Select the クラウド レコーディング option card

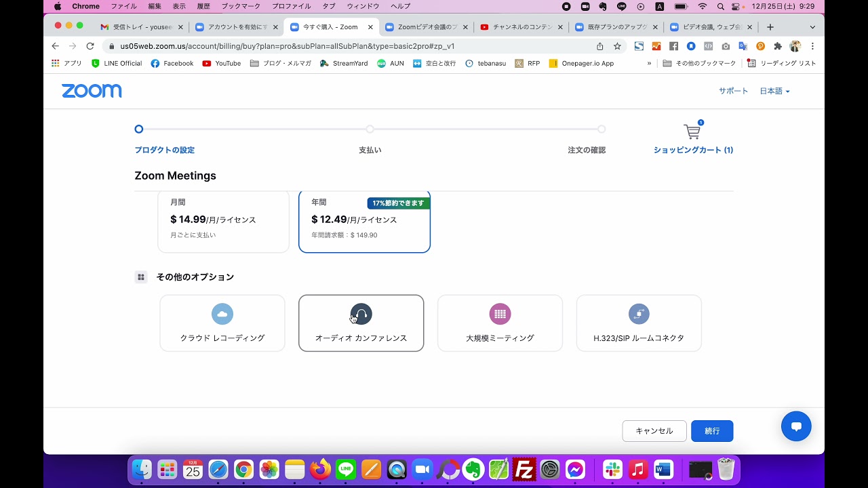pos(222,323)
